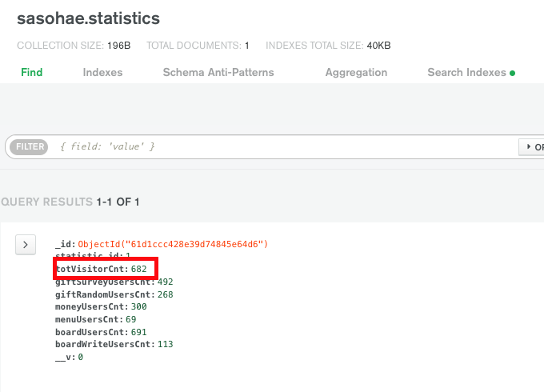
Task: Expand the document with the chevron button
Action: point(26,245)
